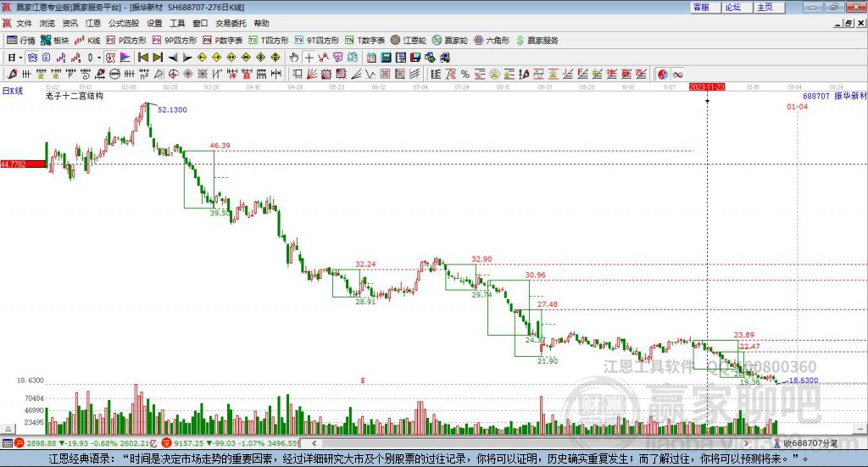The width and height of the screenshot is (868, 467).
Task: Click the up-triangle button under volume axis
Action: click(8, 429)
